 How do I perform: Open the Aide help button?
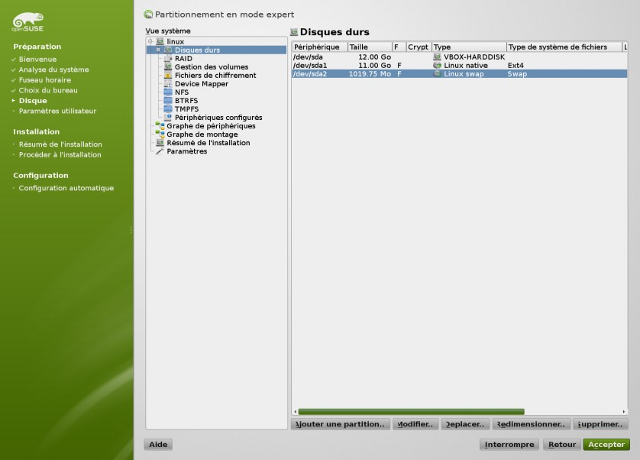click(158, 444)
